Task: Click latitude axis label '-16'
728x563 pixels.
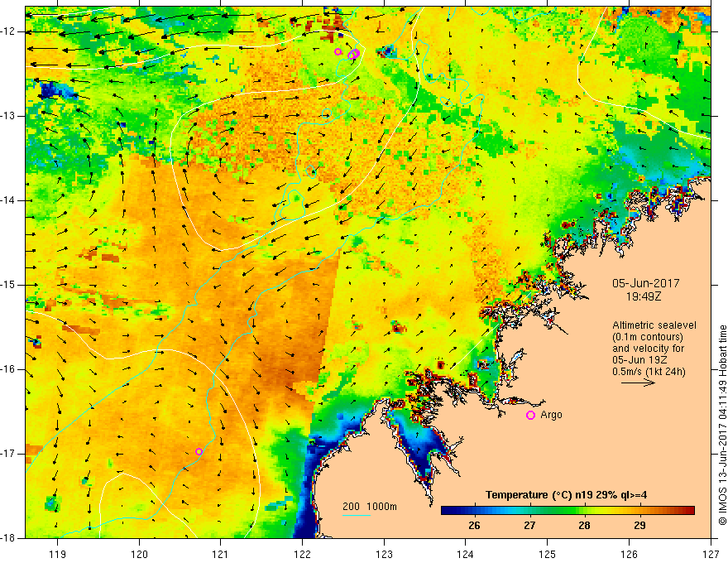Action: 8,369
